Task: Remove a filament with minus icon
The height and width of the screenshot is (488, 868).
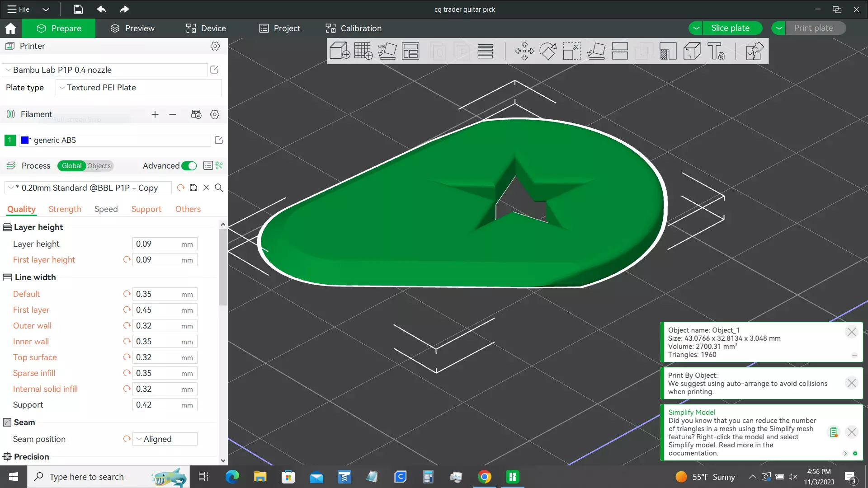Action: [x=173, y=114]
